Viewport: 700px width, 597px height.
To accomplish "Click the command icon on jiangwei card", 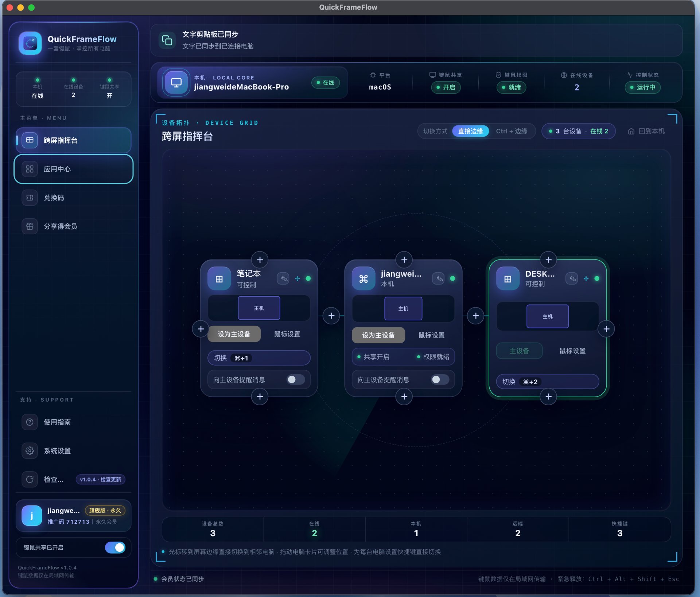I will click(x=363, y=279).
